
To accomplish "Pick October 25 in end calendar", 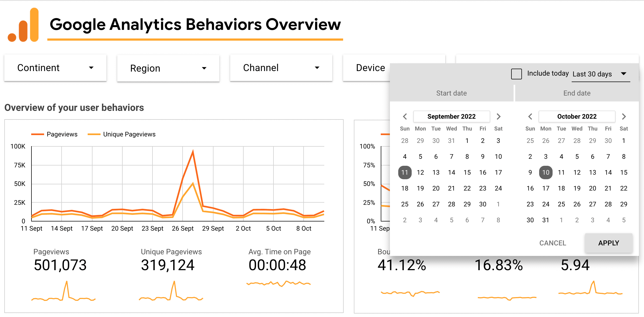I will point(561,204).
